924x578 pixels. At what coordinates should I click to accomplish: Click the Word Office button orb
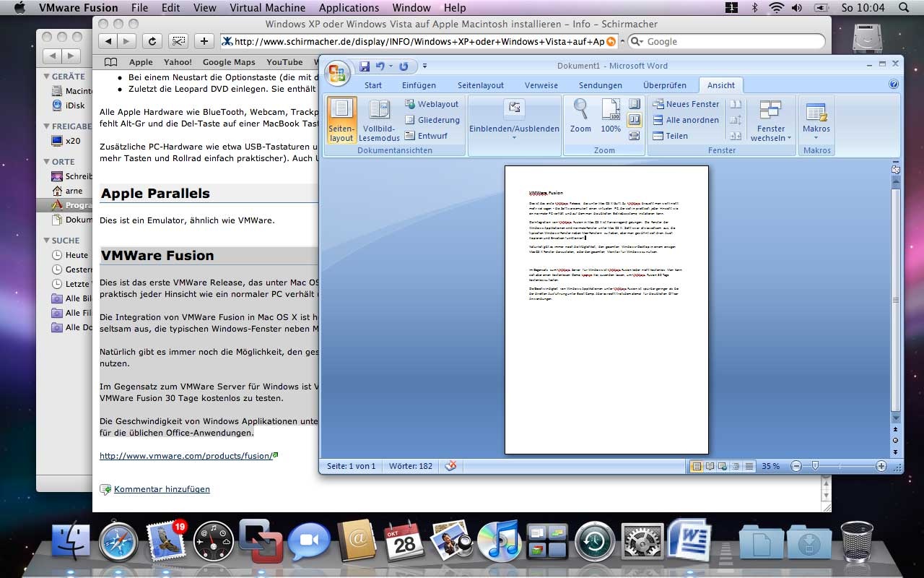click(x=337, y=73)
